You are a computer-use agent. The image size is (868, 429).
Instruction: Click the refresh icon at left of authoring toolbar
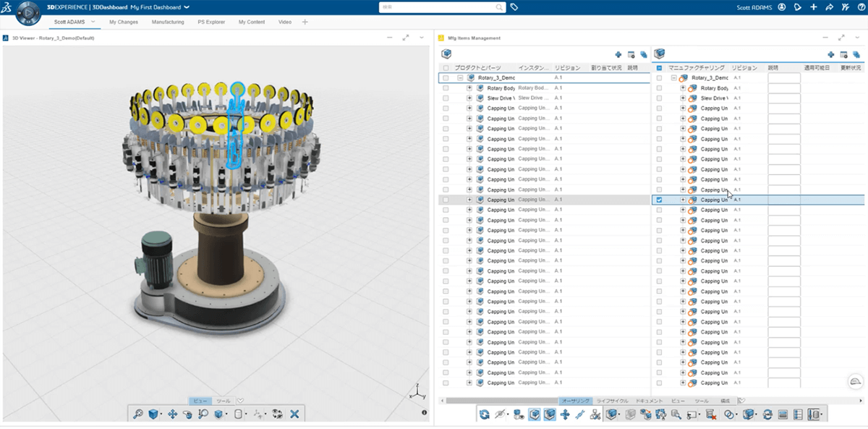[x=485, y=415]
